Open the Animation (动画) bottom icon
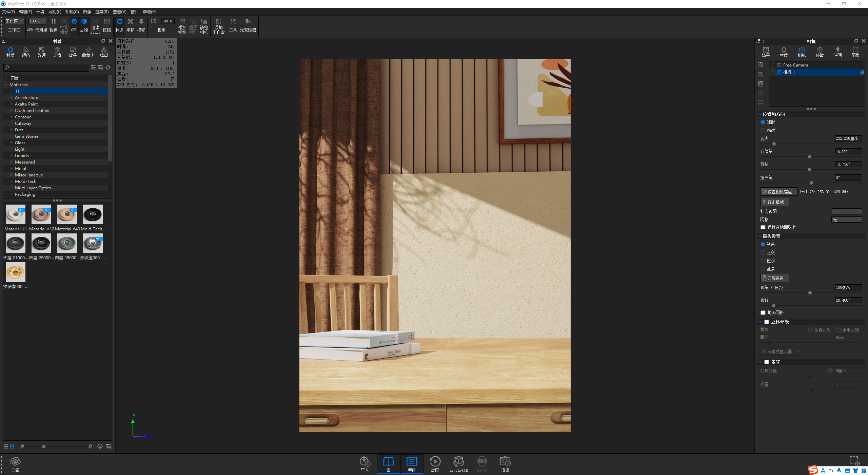 (435, 464)
